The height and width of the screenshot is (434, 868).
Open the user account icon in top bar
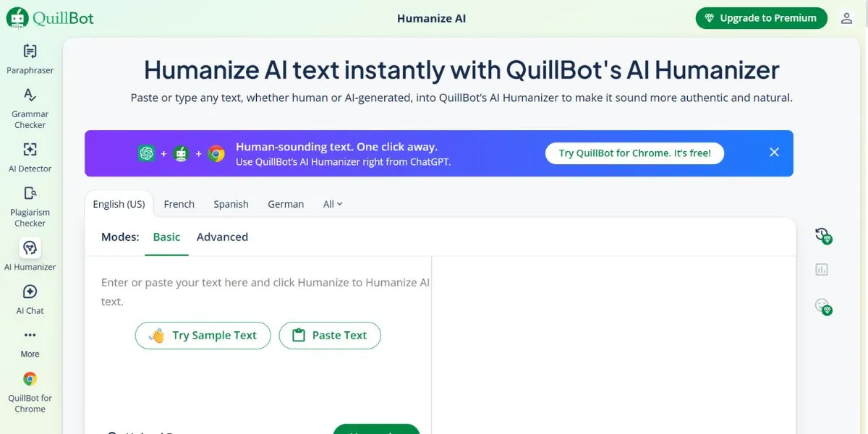point(846,17)
